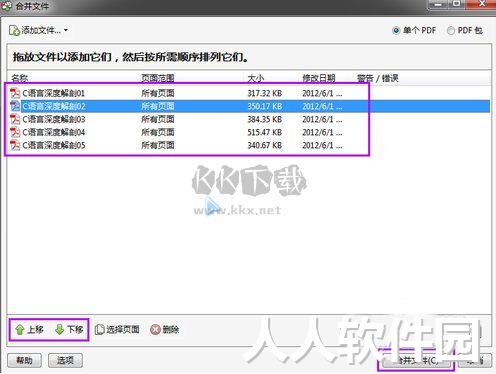Screen dimensions: 496x374
Task: Click the green 上移 up arrow icon
Action: (20, 330)
